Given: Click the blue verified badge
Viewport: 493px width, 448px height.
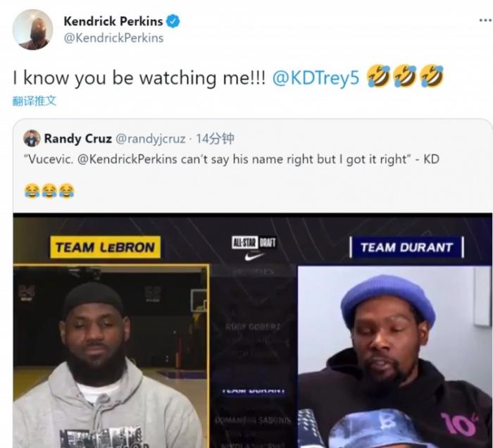Looking at the screenshot, I should (173, 21).
